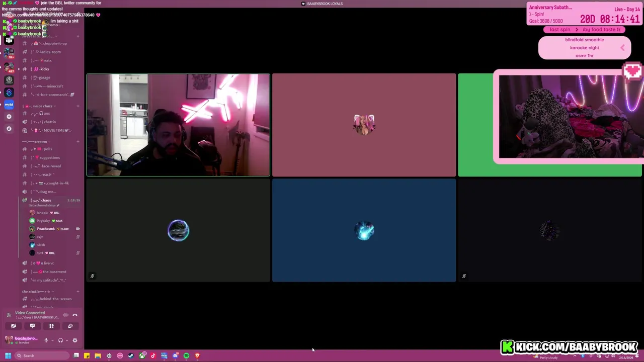
Task: Click user tutt in voice list
Action: [54, 253]
